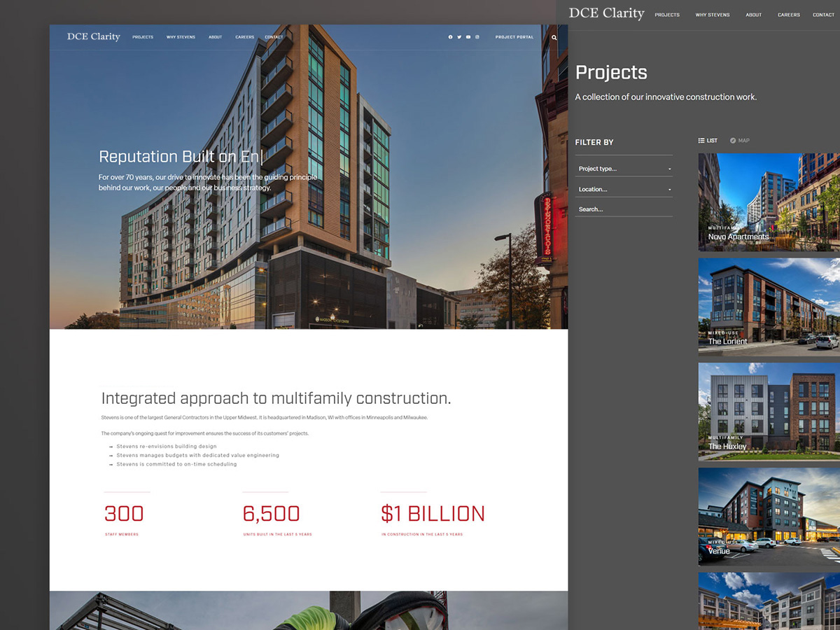This screenshot has width=840, height=630.
Task: Open The Huxley project card
Action: pyautogui.click(x=769, y=412)
